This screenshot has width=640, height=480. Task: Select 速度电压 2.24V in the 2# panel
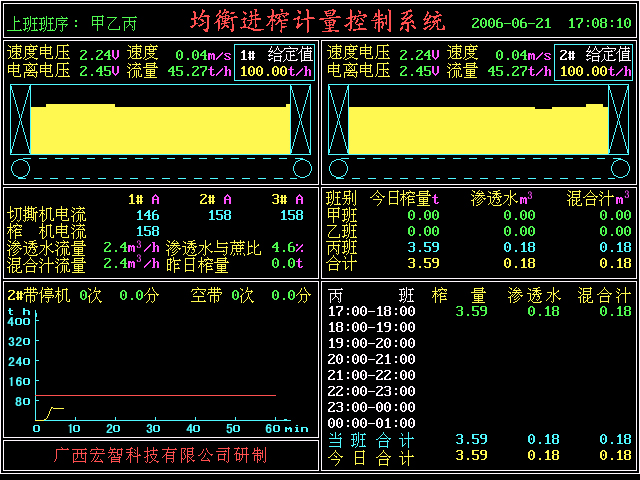[x=383, y=54]
